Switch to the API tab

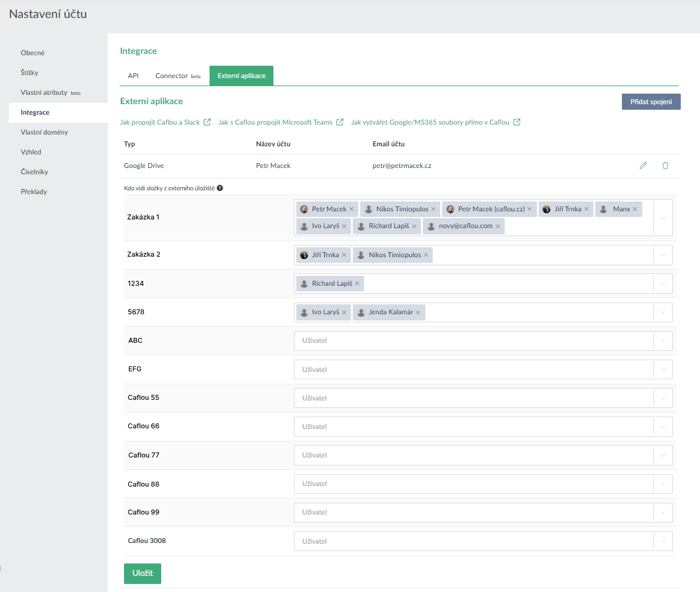click(x=133, y=76)
